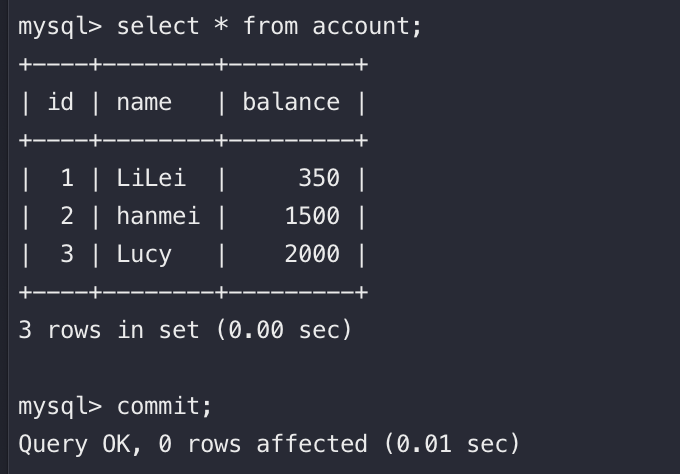This screenshot has height=474, width=680.
Task: Click the id value 2 cell
Action: point(67,216)
